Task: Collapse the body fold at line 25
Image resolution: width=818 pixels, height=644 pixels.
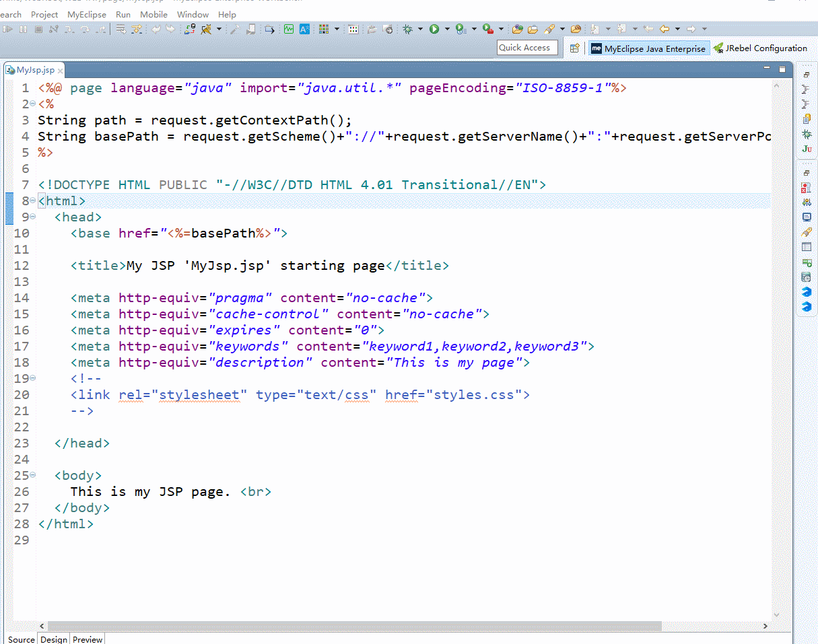Action: pos(33,475)
